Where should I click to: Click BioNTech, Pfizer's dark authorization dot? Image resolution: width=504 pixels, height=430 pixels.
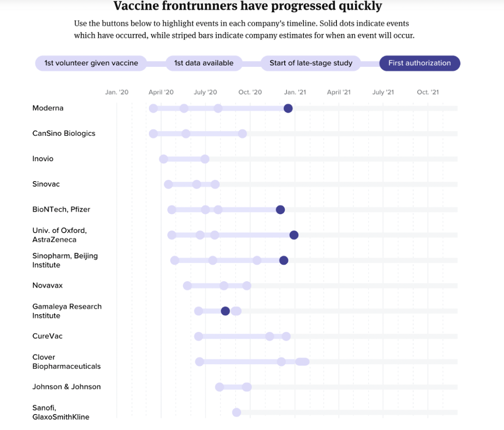tap(280, 210)
